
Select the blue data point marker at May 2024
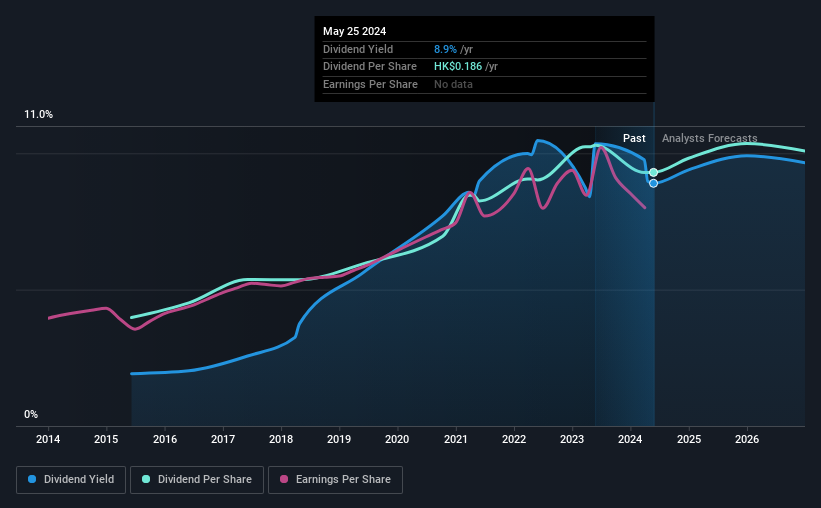653,183
